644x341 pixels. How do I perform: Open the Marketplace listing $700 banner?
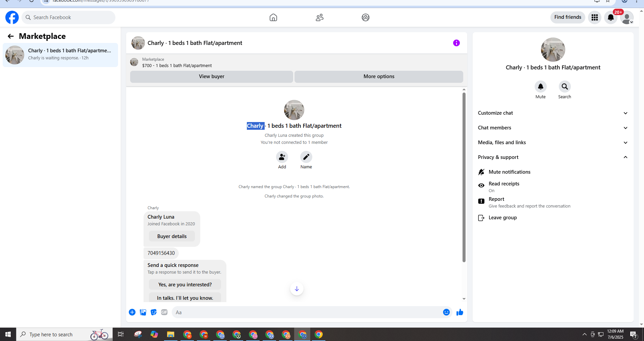(x=297, y=62)
